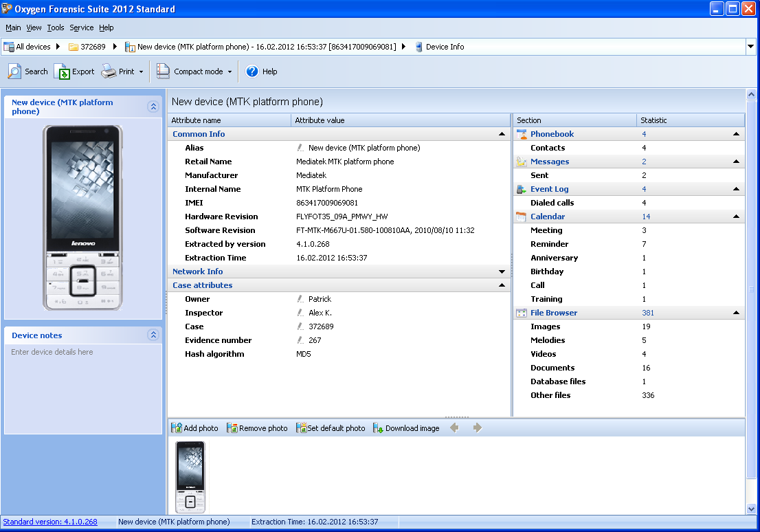Collapse the Common Info group
This screenshot has height=532, width=760.
point(502,134)
